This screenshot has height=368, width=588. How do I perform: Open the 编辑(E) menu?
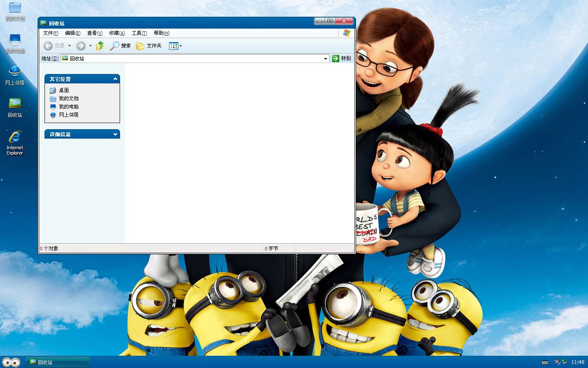[73, 33]
